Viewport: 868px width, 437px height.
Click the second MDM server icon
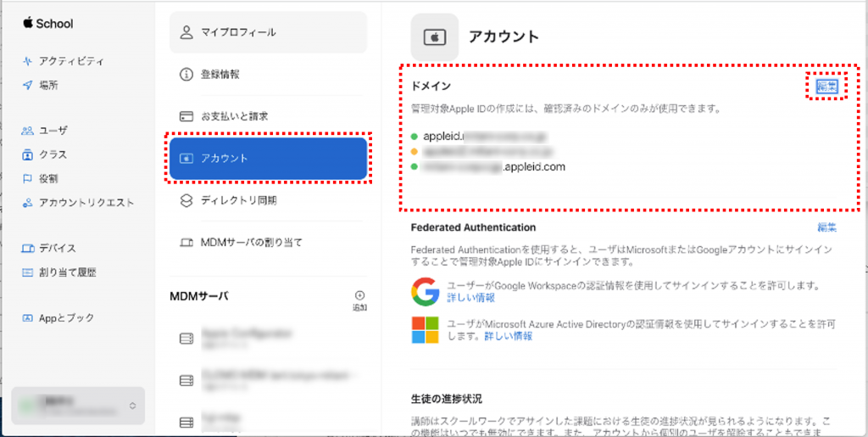pos(186,380)
